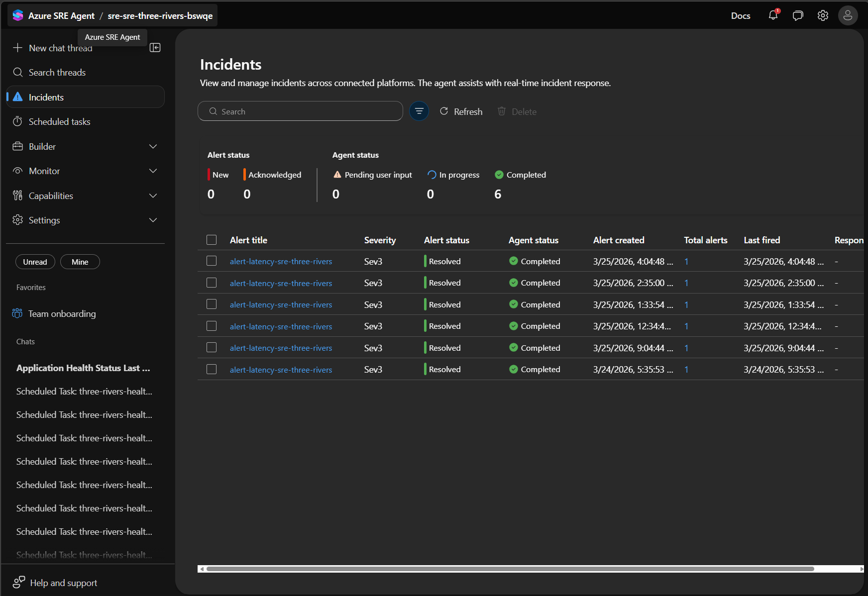Viewport: 868px width, 596px height.
Task: Select the checkbox for the top incident row
Action: (x=211, y=261)
